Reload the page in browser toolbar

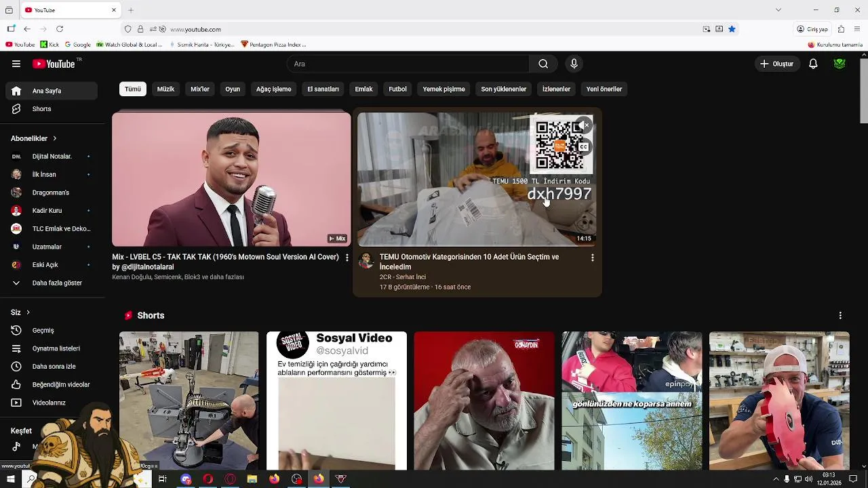coord(60,29)
